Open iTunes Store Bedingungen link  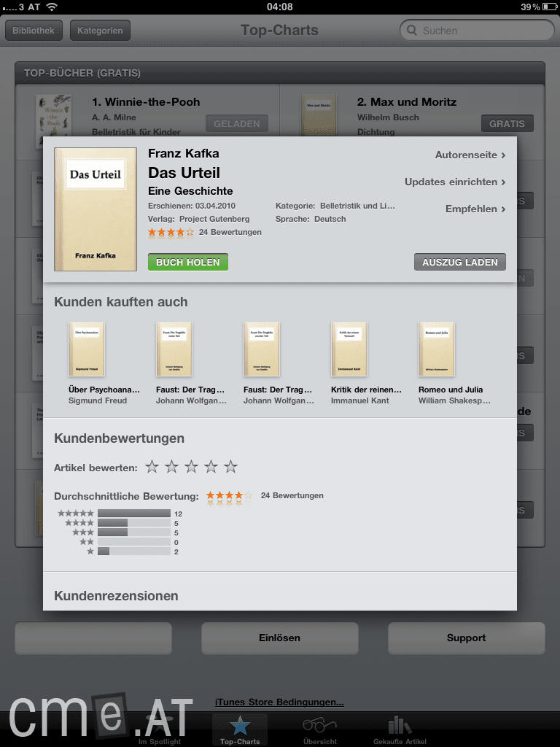click(x=279, y=703)
